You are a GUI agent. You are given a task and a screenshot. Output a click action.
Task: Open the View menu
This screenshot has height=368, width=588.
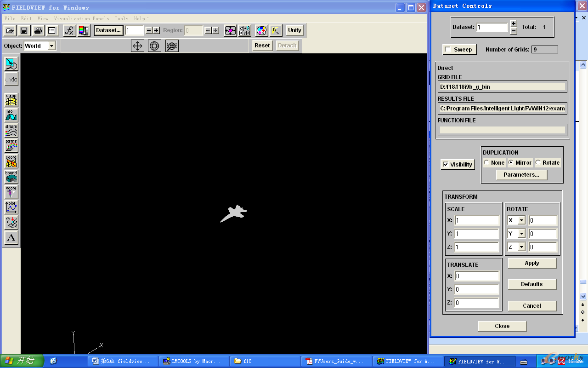[x=43, y=18]
